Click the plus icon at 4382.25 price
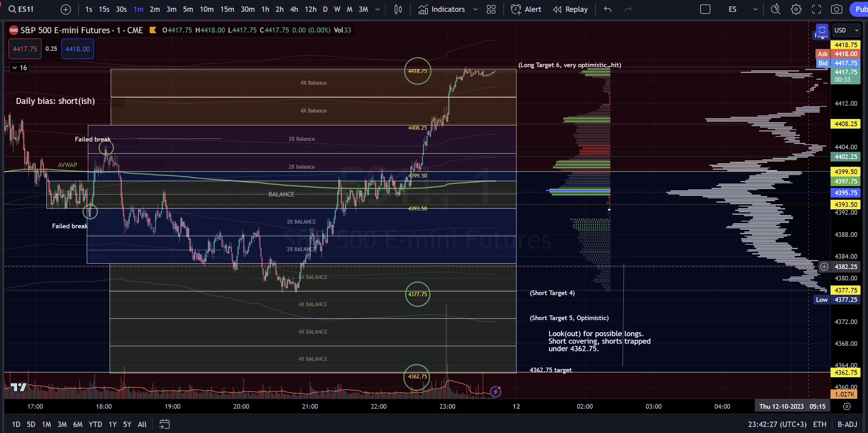The height and width of the screenshot is (433, 868). pos(824,267)
